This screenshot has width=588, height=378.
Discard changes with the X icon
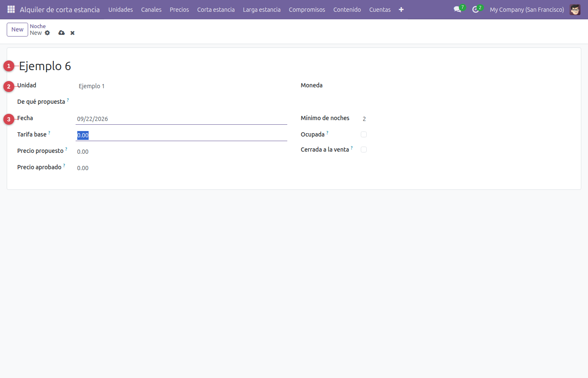pyautogui.click(x=73, y=33)
